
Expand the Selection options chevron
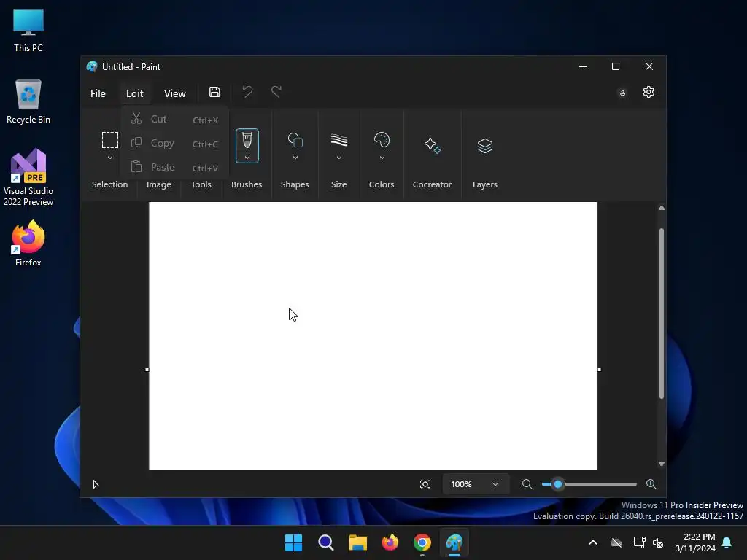point(110,157)
